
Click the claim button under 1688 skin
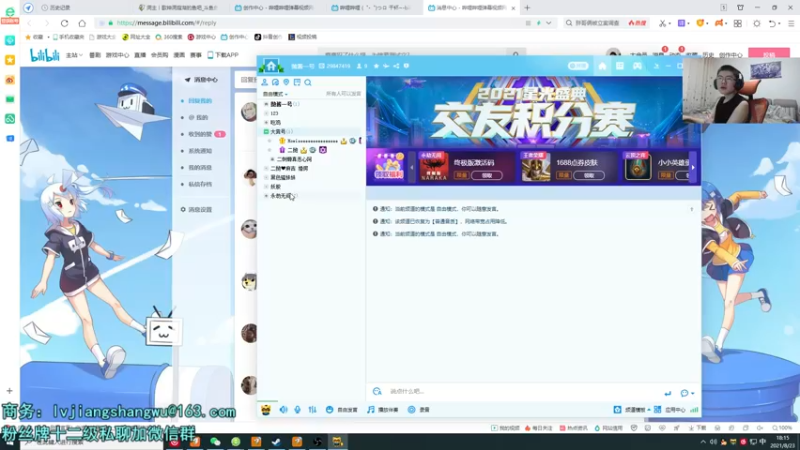click(x=589, y=175)
